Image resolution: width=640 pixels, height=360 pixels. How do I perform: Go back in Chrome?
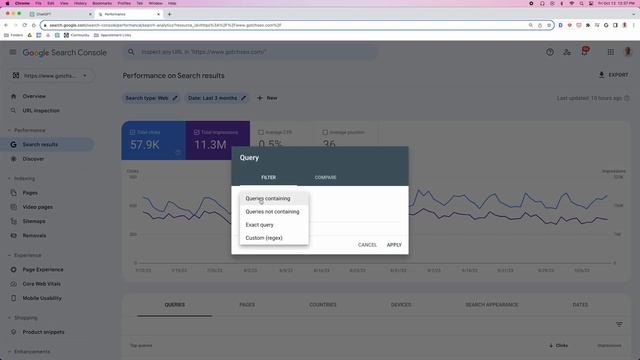[6, 25]
